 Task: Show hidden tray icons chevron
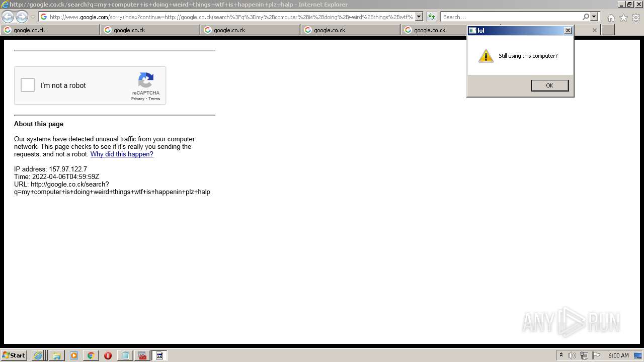tap(561, 355)
